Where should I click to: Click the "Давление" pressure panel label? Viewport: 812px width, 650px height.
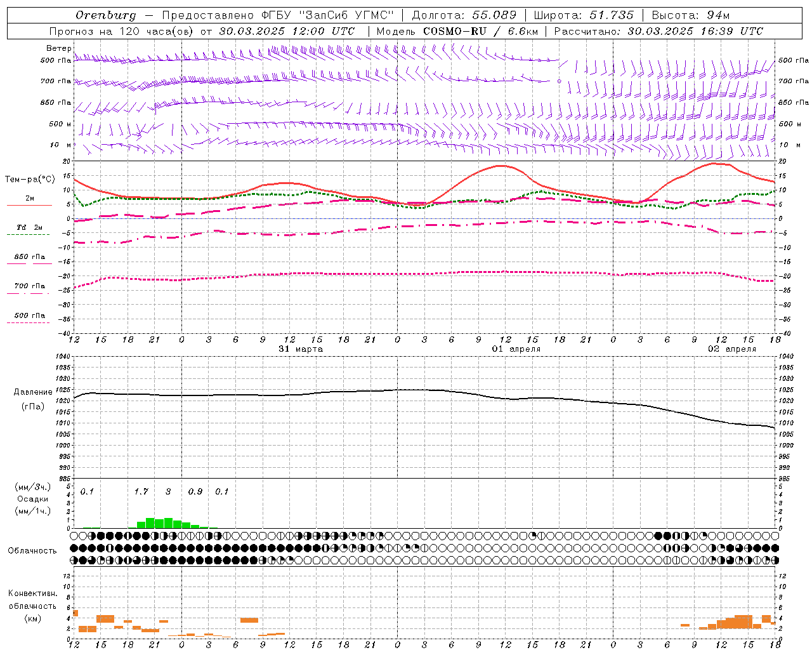[x=33, y=392]
